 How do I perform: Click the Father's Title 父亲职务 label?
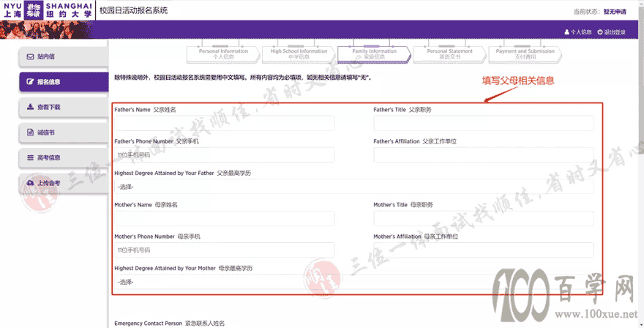402,110
